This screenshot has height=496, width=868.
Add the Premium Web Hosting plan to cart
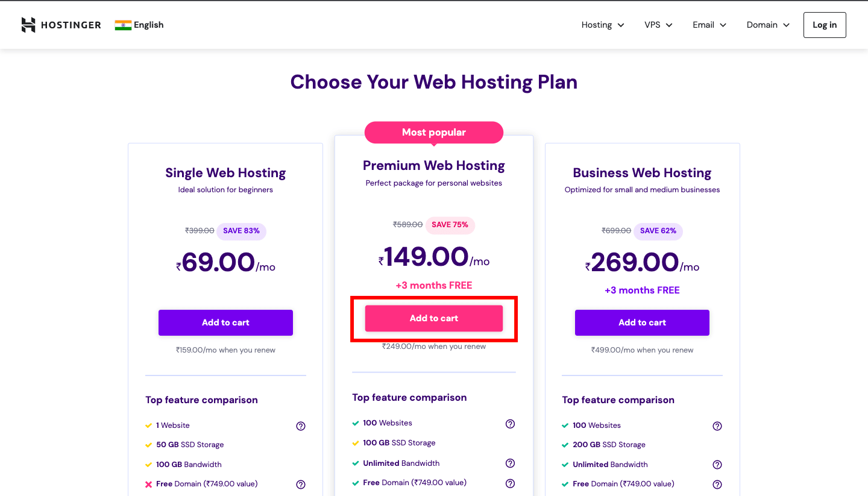tap(433, 318)
